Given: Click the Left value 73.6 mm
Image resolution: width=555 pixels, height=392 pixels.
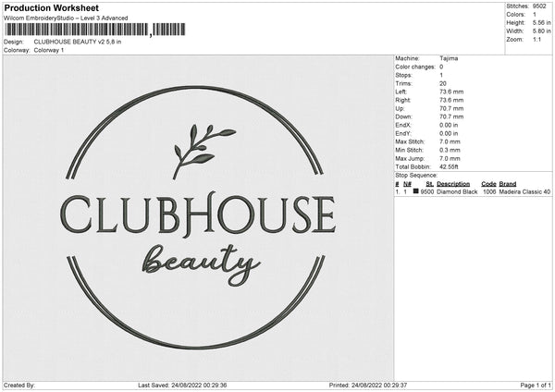Looking at the screenshot, I should [x=451, y=92].
